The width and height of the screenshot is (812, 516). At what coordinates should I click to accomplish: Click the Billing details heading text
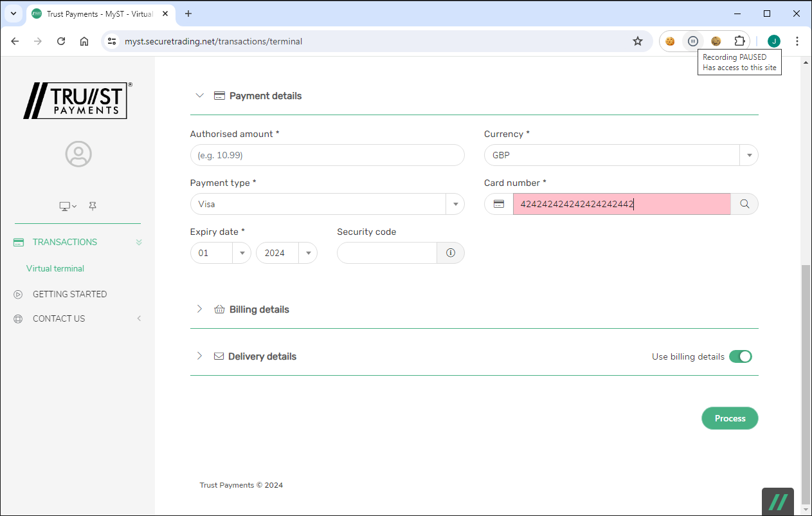coord(259,309)
